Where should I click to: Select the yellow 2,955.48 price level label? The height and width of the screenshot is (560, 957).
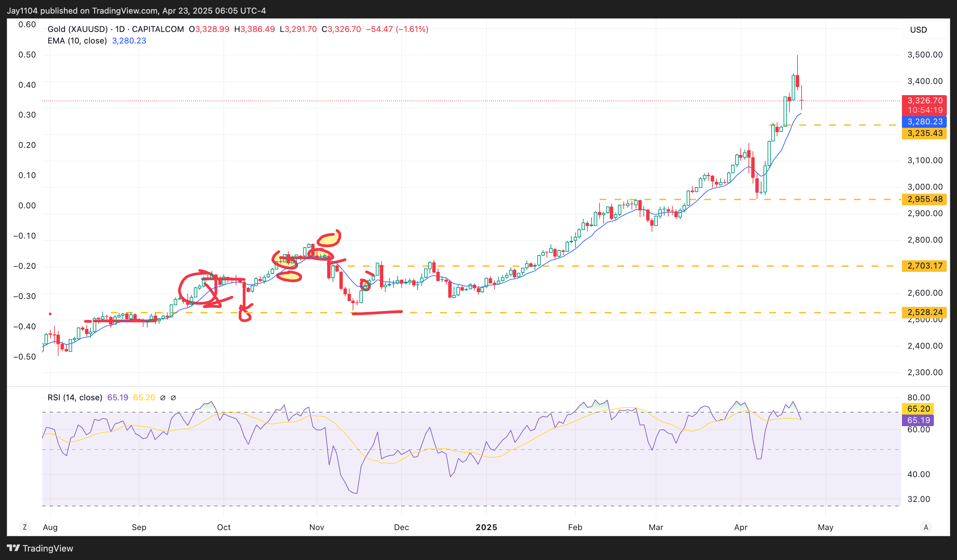(925, 199)
